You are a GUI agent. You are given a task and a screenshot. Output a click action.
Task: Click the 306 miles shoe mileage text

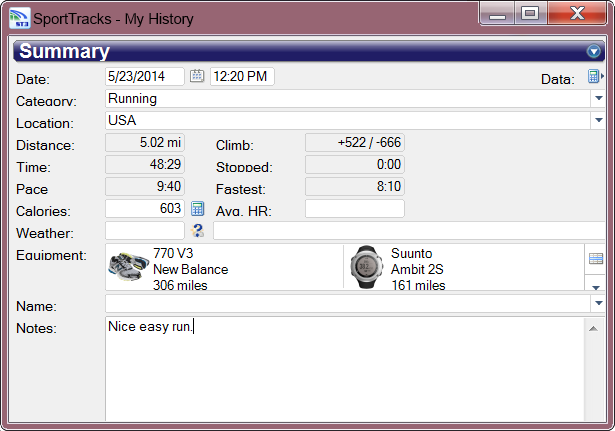(180, 286)
